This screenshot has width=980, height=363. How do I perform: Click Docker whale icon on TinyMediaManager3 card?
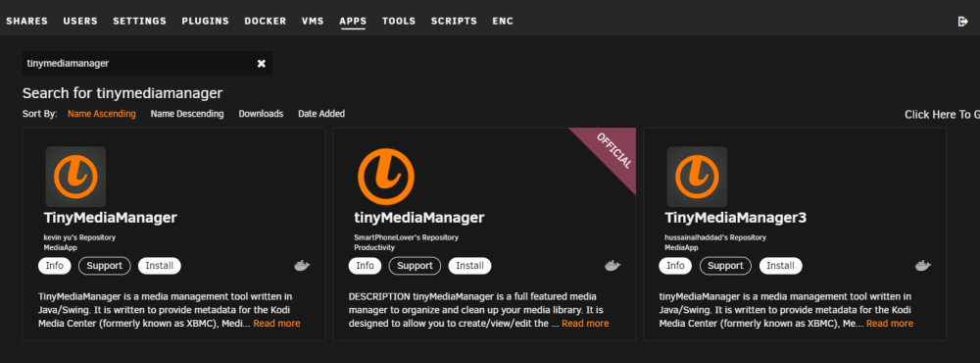click(x=923, y=266)
